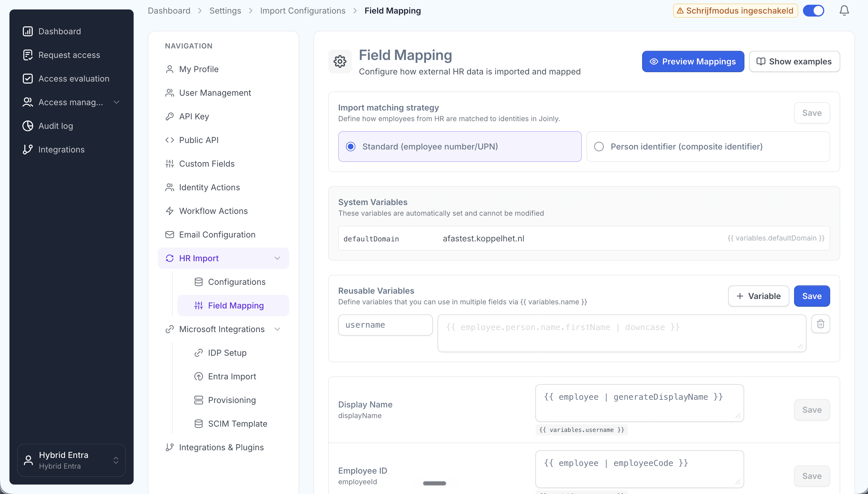868x494 pixels.
Task: Click the Provisioning server icon
Action: tap(199, 400)
